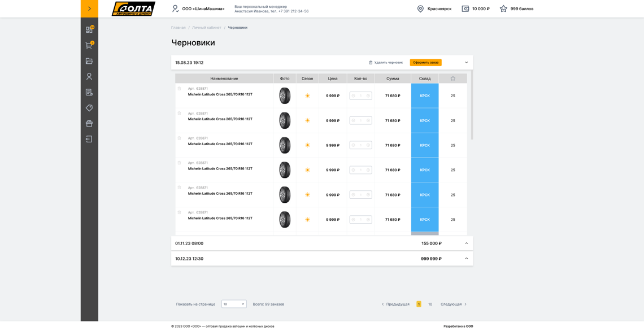
Task: Click the 155 000 ₽ draft total
Action: tap(431, 243)
